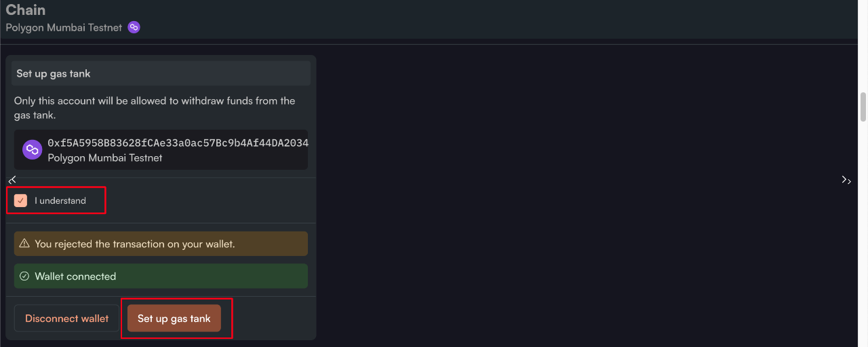Click the Chain heading
The width and height of the screenshot is (868, 347).
[x=26, y=10]
